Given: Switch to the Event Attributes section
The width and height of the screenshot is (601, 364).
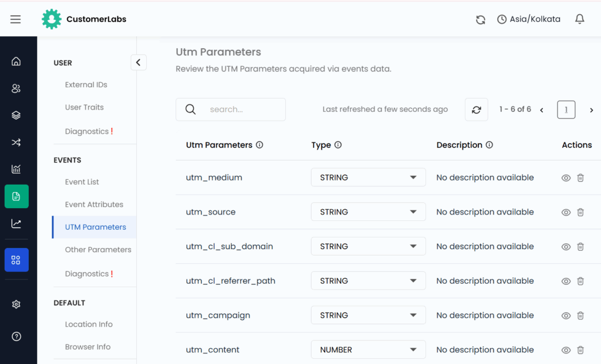Looking at the screenshot, I should point(94,204).
